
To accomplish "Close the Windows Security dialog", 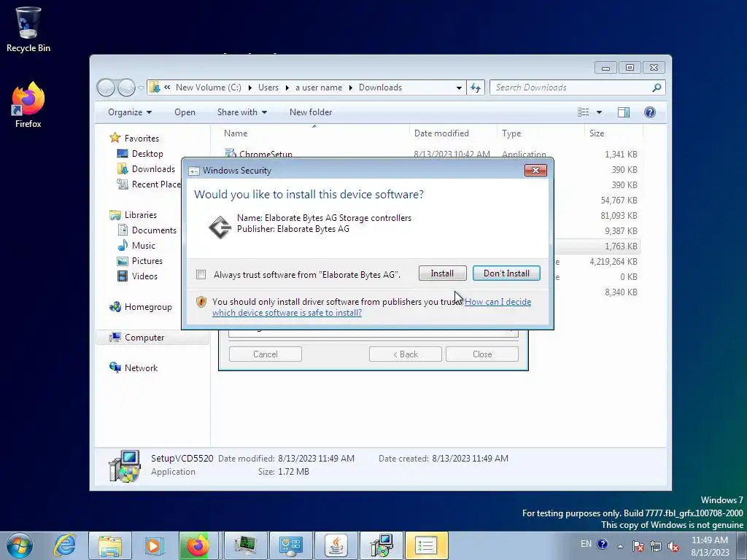I will click(535, 171).
